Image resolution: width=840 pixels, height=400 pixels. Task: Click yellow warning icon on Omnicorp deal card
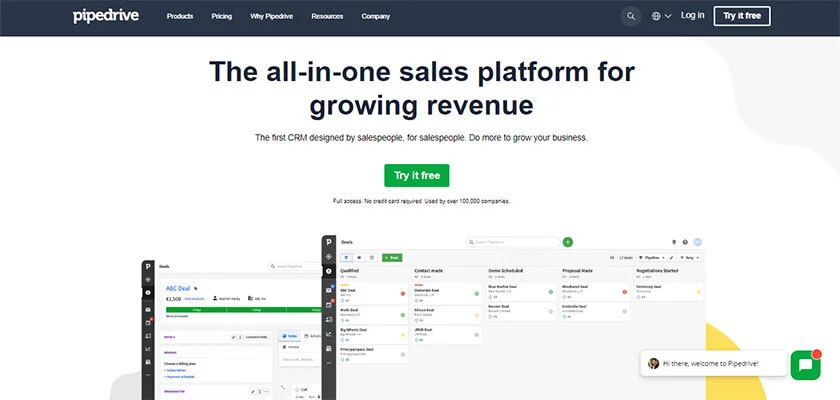(x=699, y=292)
